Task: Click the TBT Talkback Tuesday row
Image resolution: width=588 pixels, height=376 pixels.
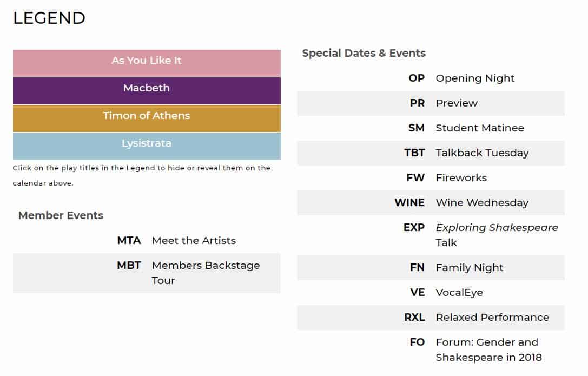Action: tap(431, 153)
